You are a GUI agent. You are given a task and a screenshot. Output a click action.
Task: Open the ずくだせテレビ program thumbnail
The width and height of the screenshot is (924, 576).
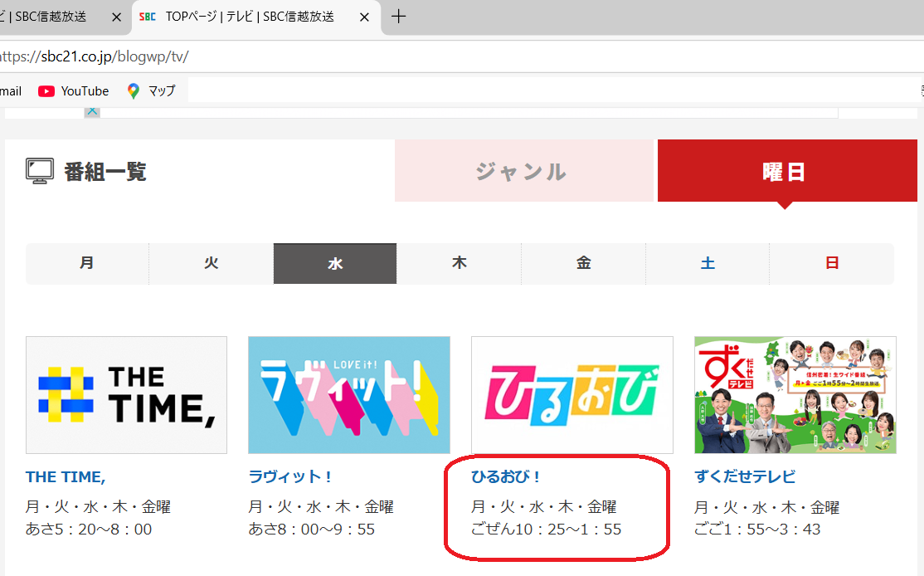[x=795, y=395]
